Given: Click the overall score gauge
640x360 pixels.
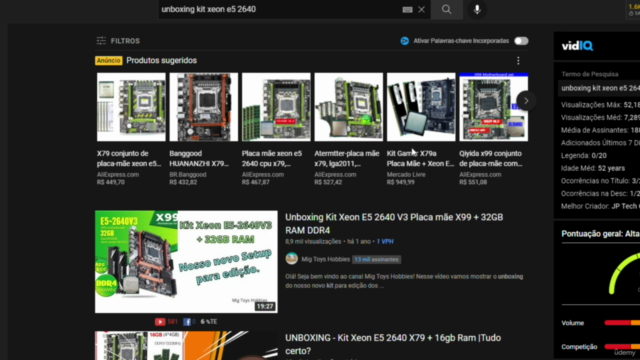Looking at the screenshot, I should (x=624, y=273).
